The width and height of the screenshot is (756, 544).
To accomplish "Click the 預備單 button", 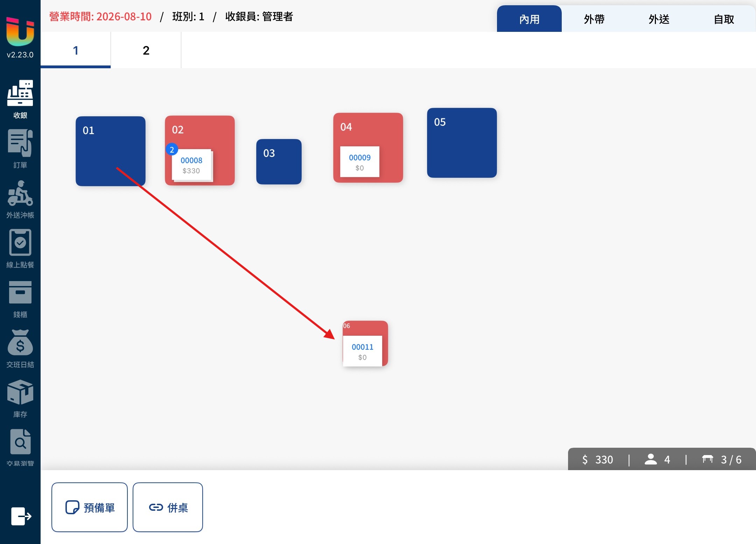I will [x=90, y=507].
